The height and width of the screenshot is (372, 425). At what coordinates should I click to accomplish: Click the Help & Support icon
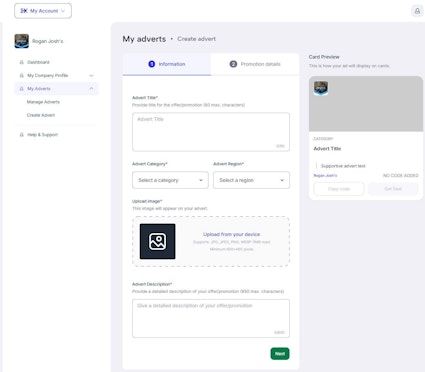click(22, 135)
